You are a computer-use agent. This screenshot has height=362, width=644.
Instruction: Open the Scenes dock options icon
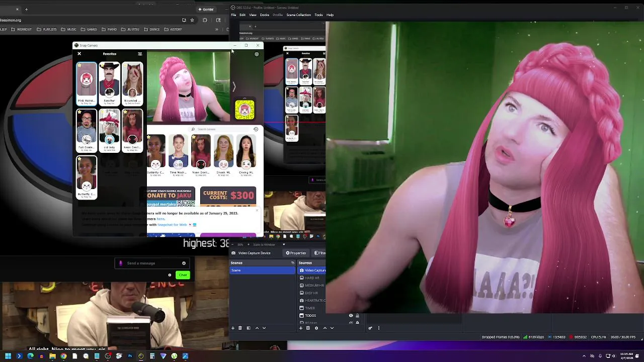click(x=292, y=263)
